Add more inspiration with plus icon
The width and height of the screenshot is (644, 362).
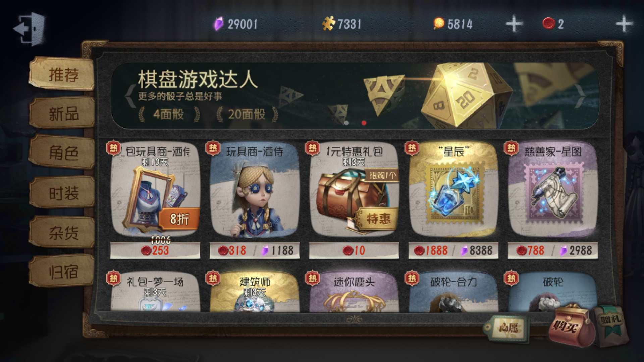point(514,24)
